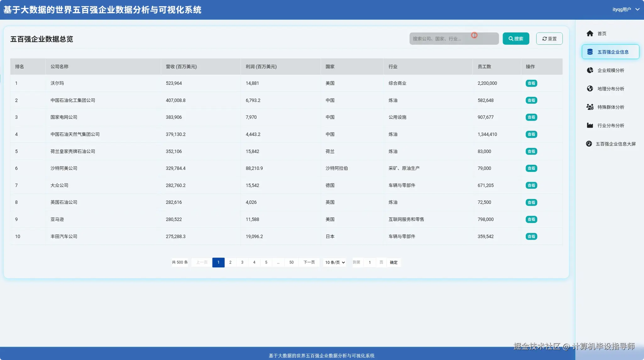This screenshot has width=644, height=360.
Task: Select the highlighted 五百强企业信息 menu entry
Action: coord(613,52)
